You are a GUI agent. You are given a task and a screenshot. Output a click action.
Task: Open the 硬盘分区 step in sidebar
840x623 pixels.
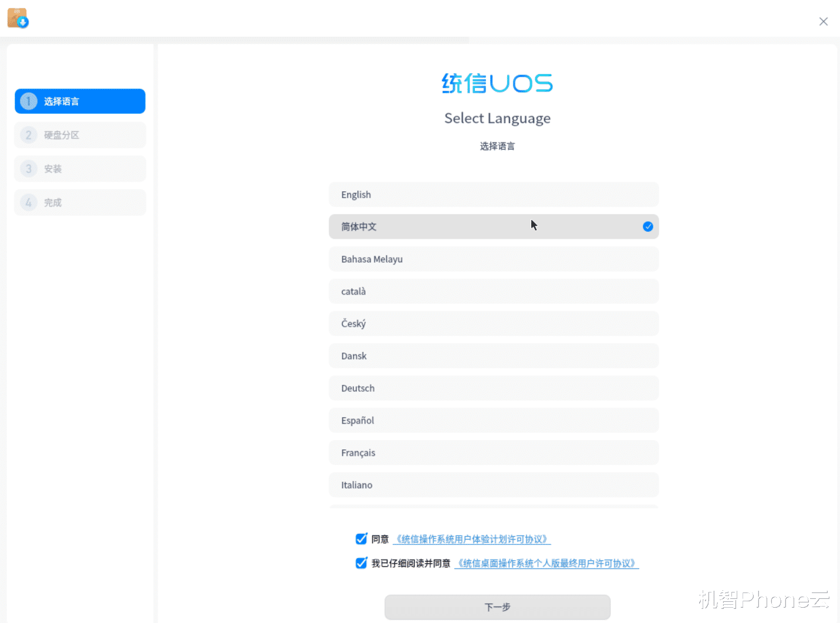80,135
